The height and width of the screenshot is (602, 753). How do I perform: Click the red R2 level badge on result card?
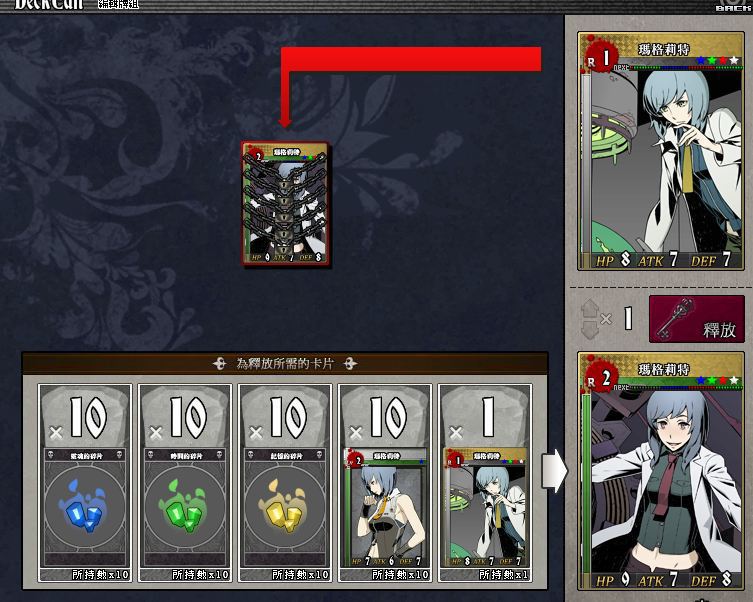[598, 378]
